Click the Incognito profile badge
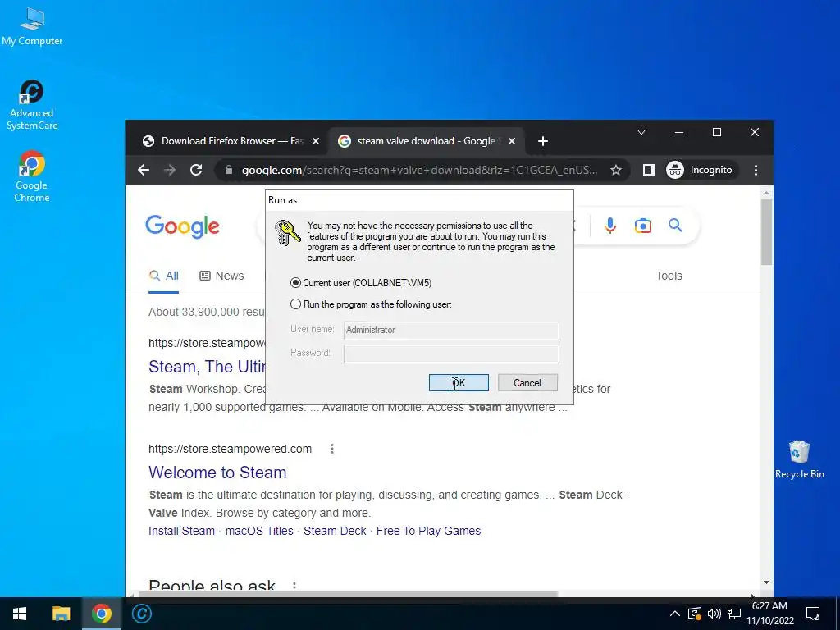Viewport: 840px width, 630px height. coord(700,170)
